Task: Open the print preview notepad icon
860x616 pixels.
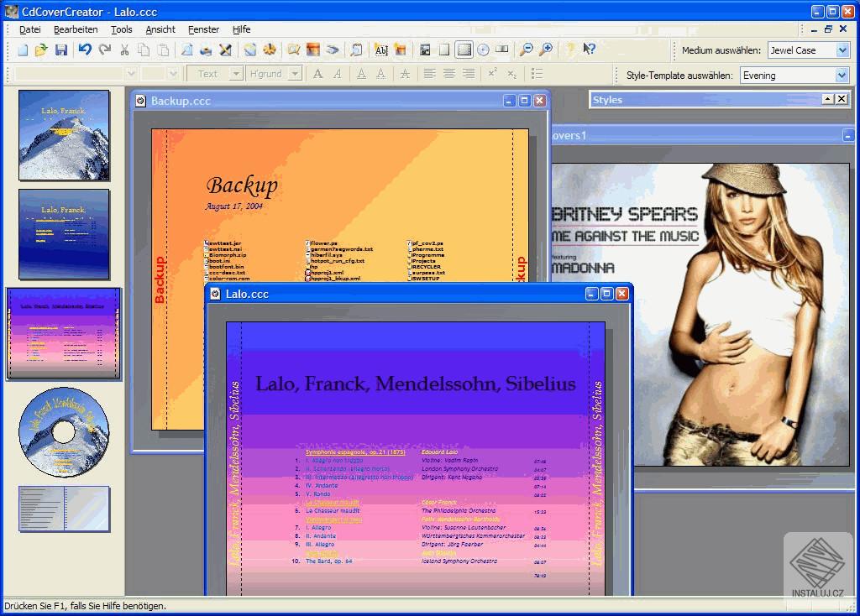Action: pos(356,50)
